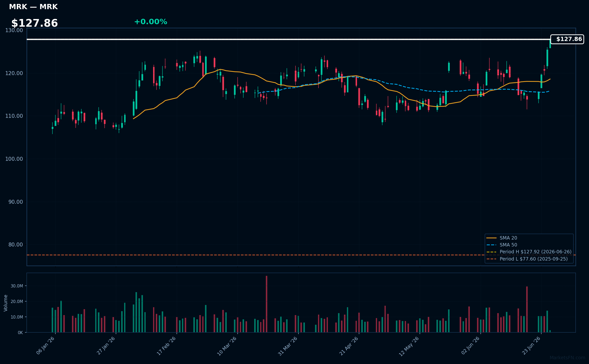Click the 17 Feb '26 date label
589x364 pixels.
point(167,346)
